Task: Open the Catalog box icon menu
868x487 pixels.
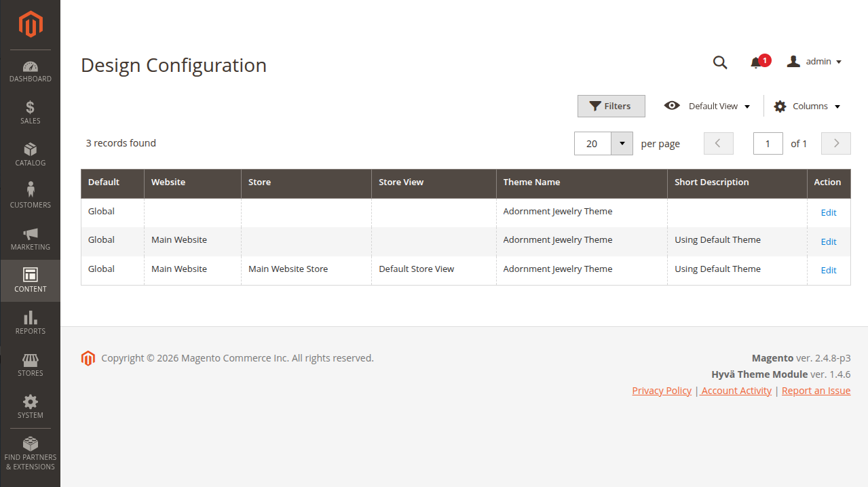Action: point(31,149)
